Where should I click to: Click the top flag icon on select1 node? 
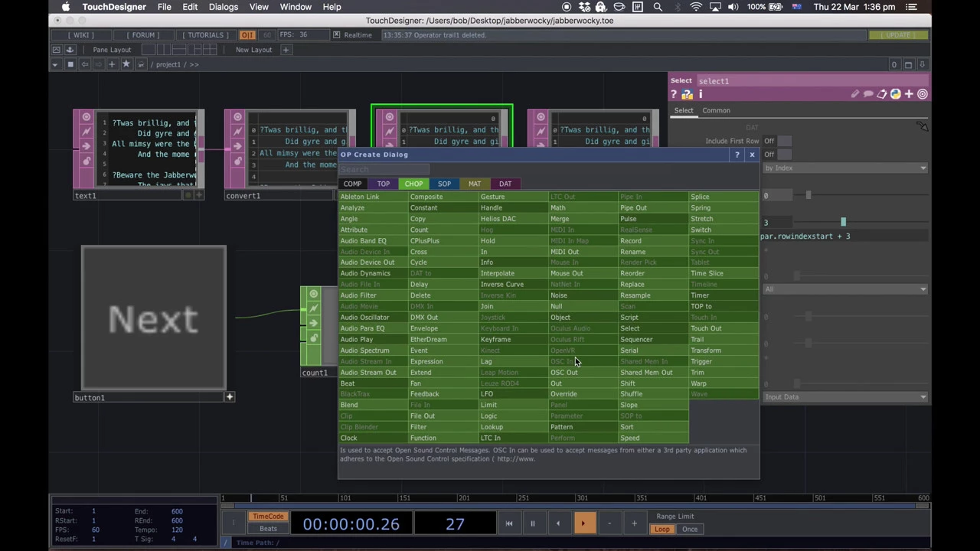(389, 117)
